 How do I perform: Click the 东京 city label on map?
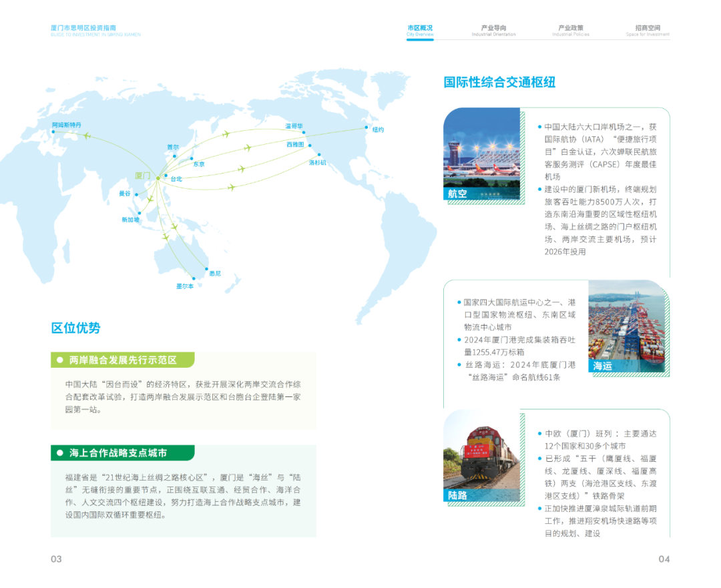pos(198,164)
